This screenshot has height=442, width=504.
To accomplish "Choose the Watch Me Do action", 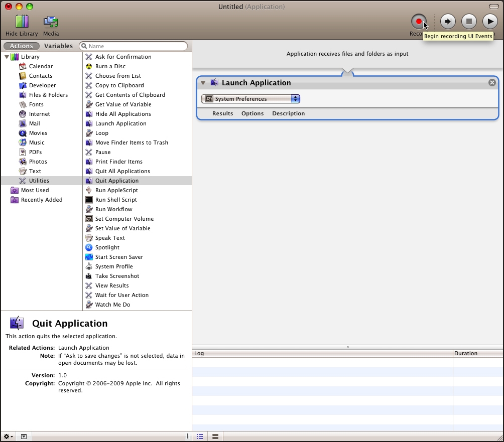I will point(112,305).
